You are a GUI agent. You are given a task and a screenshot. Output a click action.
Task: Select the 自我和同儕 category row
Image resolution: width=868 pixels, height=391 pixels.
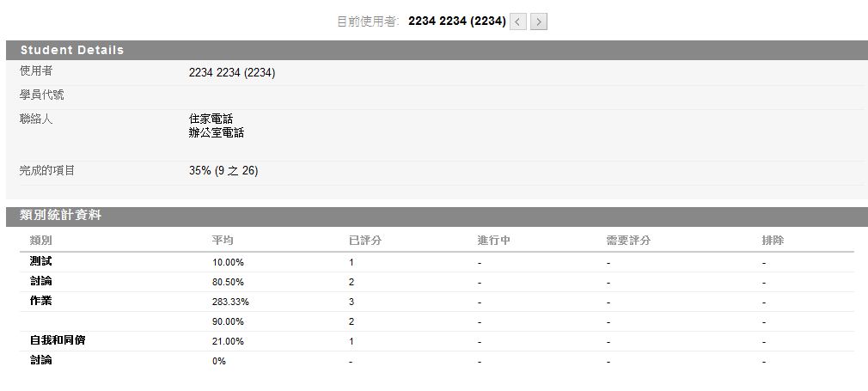click(x=58, y=340)
